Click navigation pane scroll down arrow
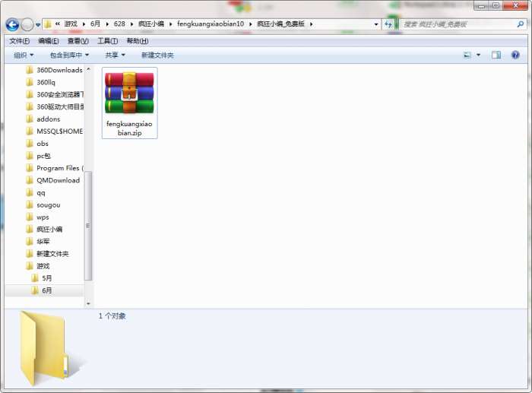 (x=88, y=303)
